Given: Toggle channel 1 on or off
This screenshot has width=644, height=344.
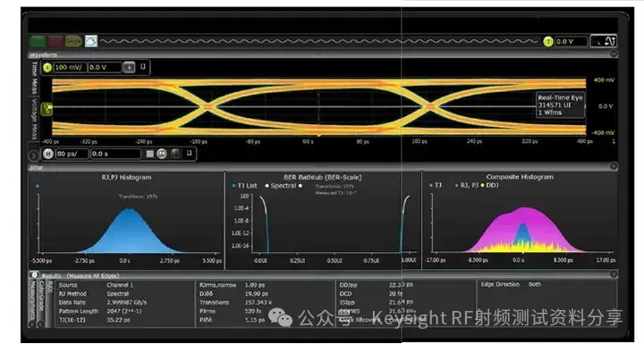Looking at the screenshot, I should point(47,67).
